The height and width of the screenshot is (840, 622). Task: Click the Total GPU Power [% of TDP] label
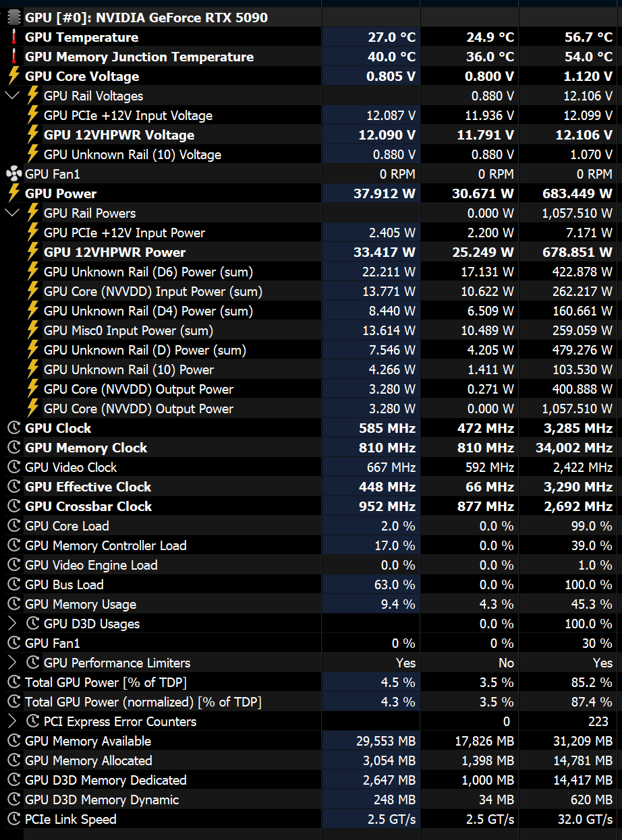coord(105,682)
